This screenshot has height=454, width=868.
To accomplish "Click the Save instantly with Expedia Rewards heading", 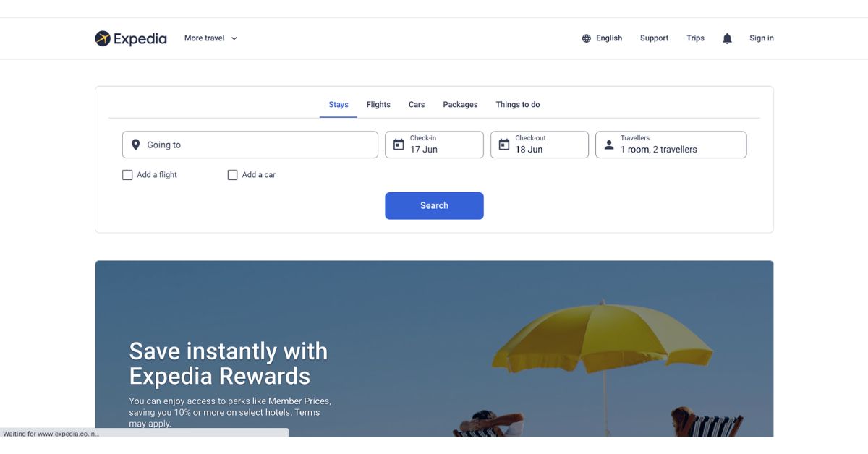I will click(x=229, y=364).
